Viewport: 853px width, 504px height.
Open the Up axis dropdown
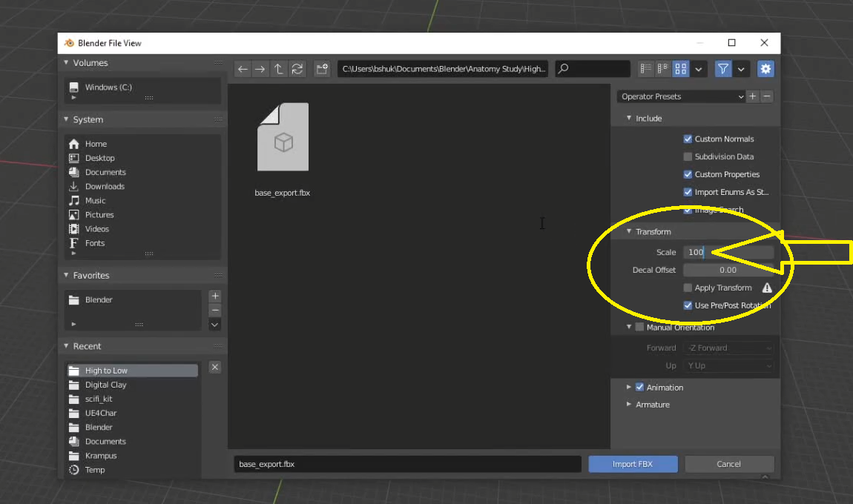[728, 366]
